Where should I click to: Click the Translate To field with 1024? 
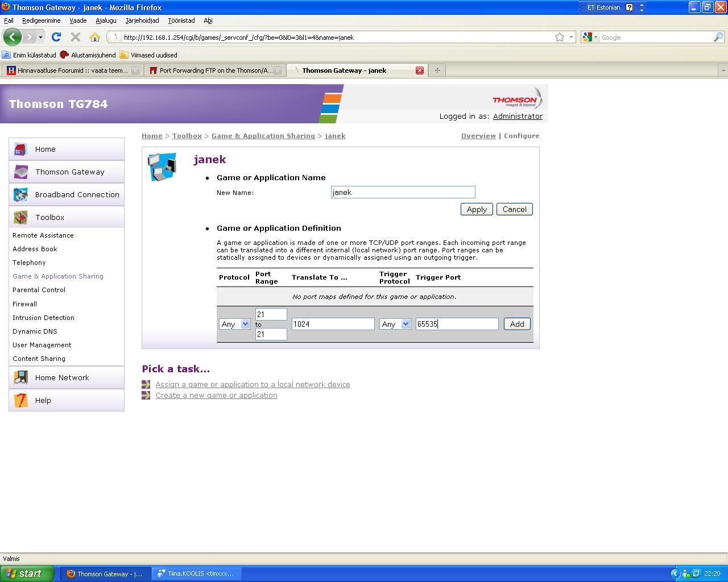point(333,324)
